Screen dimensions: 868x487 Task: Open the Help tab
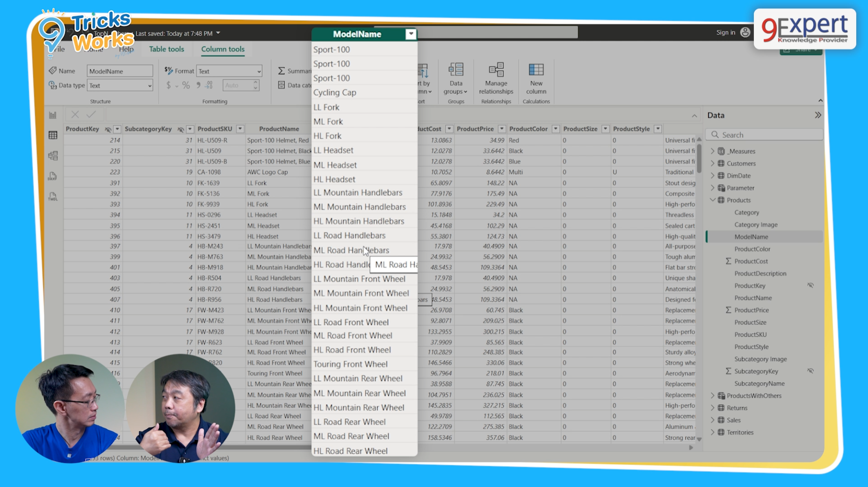tap(126, 49)
